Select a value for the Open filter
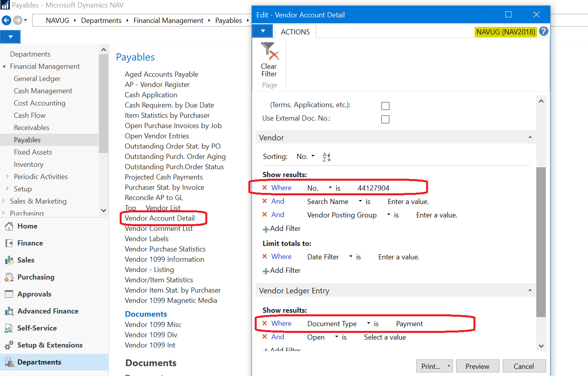The image size is (588, 376). [x=385, y=337]
